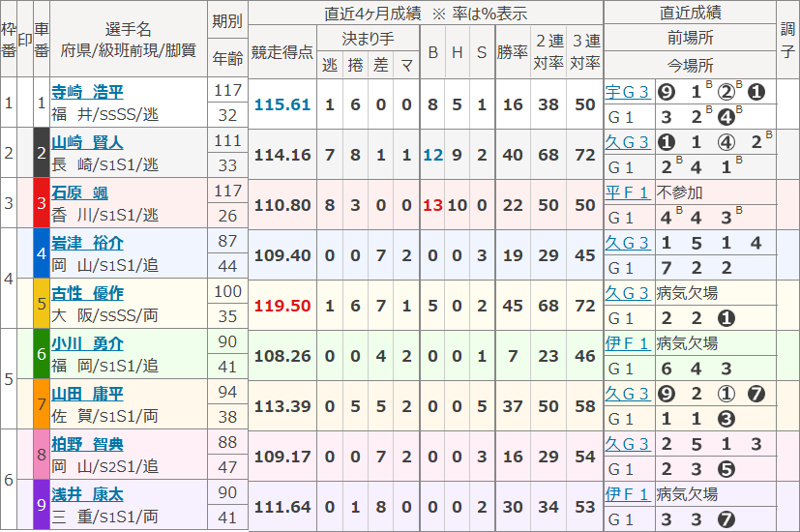Click 大 阪/ssSS/両 details text
The height and width of the screenshot is (532, 800).
click(x=104, y=315)
